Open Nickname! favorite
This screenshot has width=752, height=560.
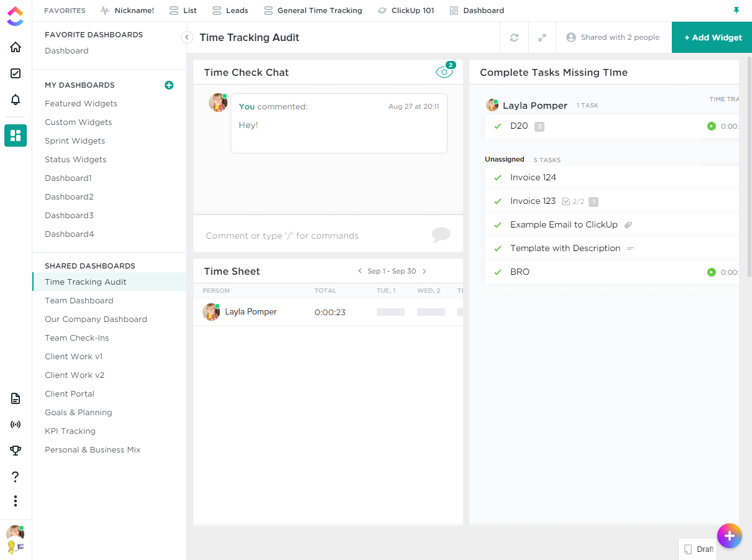(x=127, y=11)
